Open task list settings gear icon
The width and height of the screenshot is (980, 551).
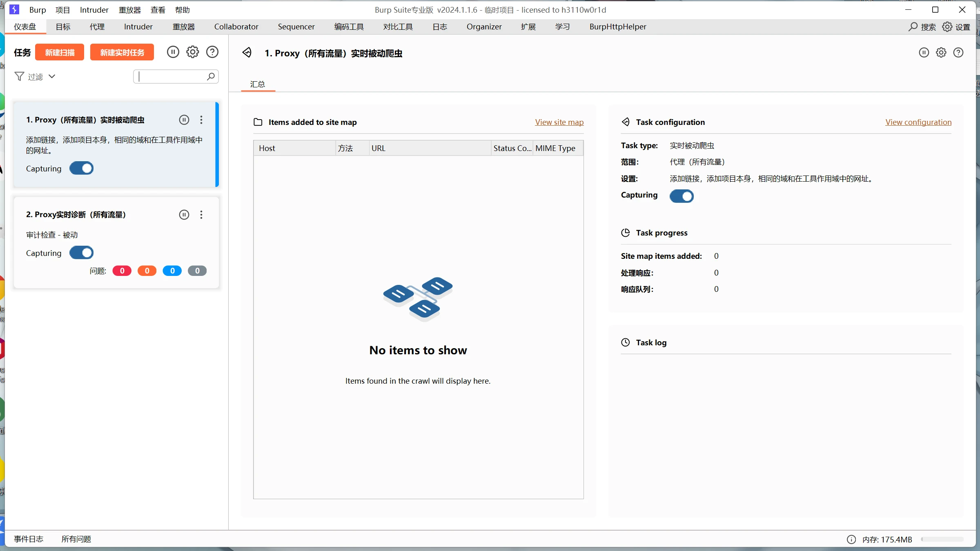tap(193, 52)
